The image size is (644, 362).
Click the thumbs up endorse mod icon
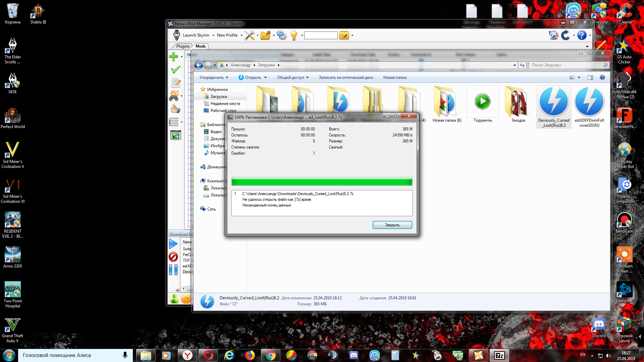coord(175,109)
